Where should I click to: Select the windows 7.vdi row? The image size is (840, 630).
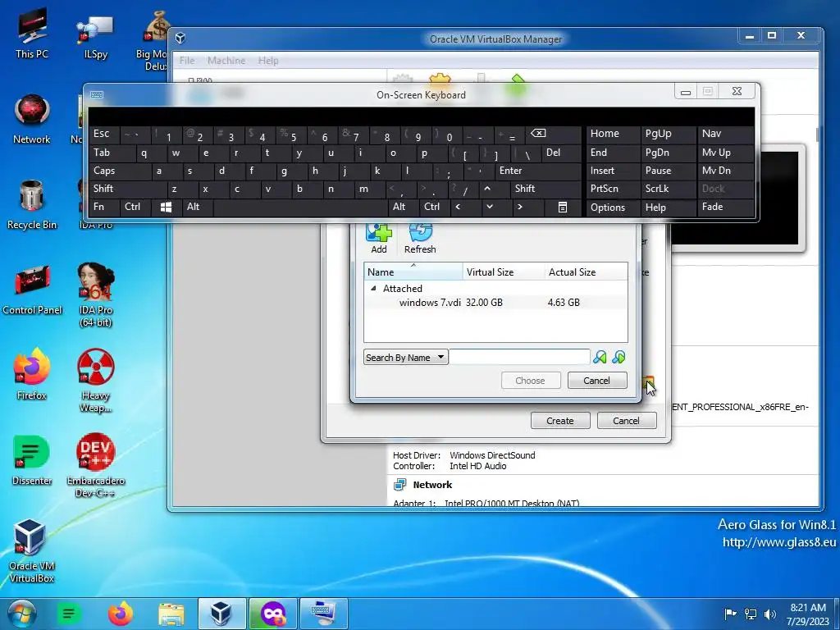(495, 303)
